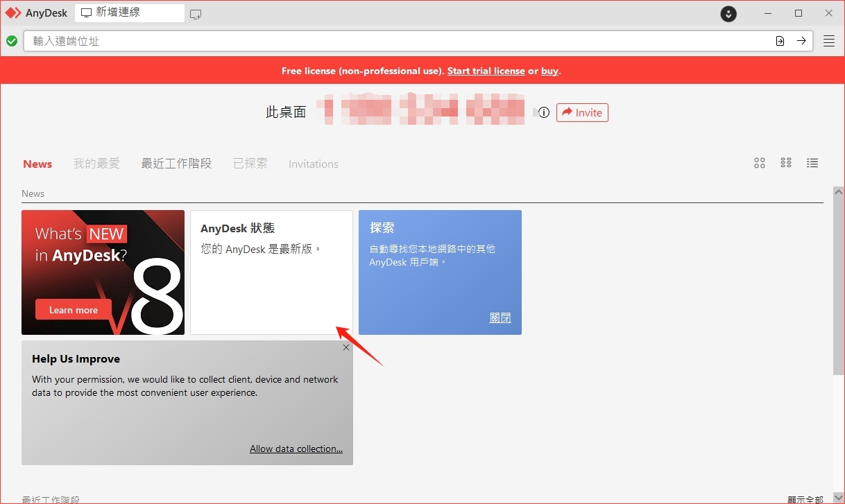Click 關閉 on the 探索 card
The width and height of the screenshot is (845, 504).
pos(500,318)
